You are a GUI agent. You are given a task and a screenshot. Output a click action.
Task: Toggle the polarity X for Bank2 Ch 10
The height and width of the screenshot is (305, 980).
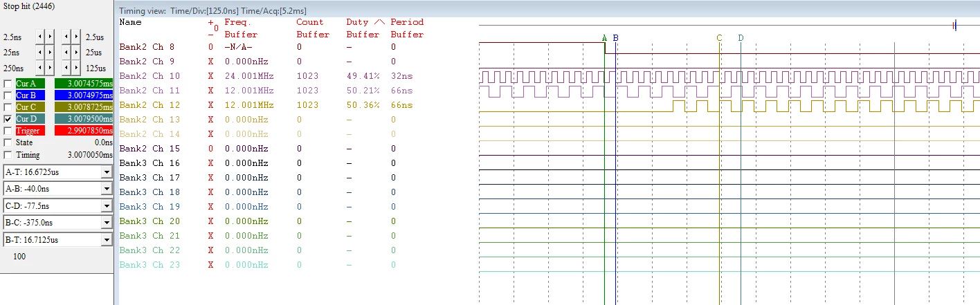tap(211, 76)
